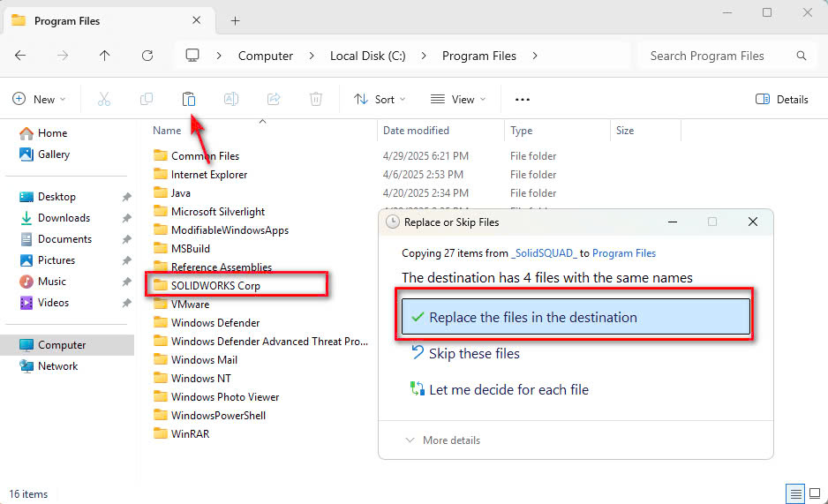Screen dimensions: 828x504
Task: Click the Paste toolbar icon
Action: (189, 99)
